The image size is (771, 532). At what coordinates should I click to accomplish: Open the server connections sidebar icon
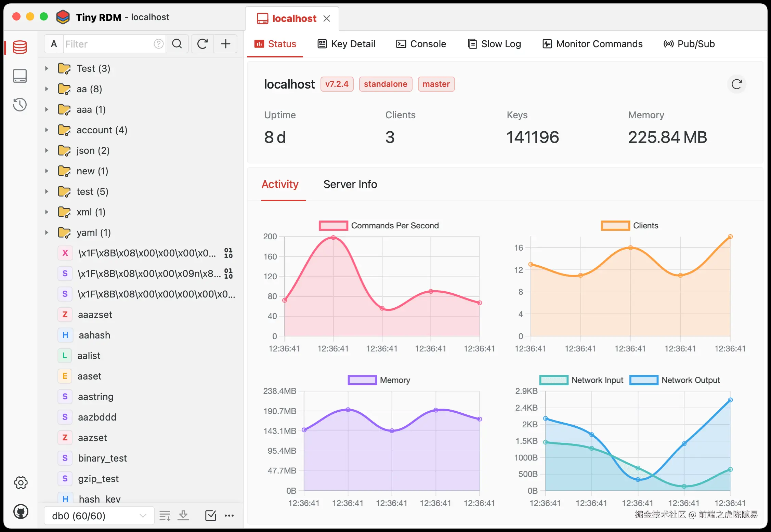[20, 76]
